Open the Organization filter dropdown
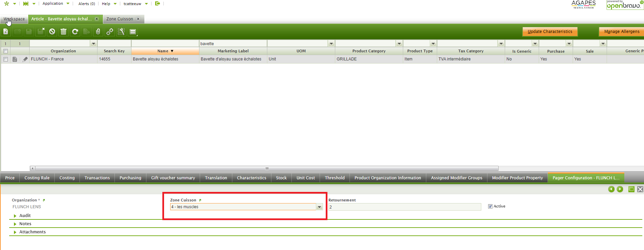The image size is (644, 250). click(93, 43)
